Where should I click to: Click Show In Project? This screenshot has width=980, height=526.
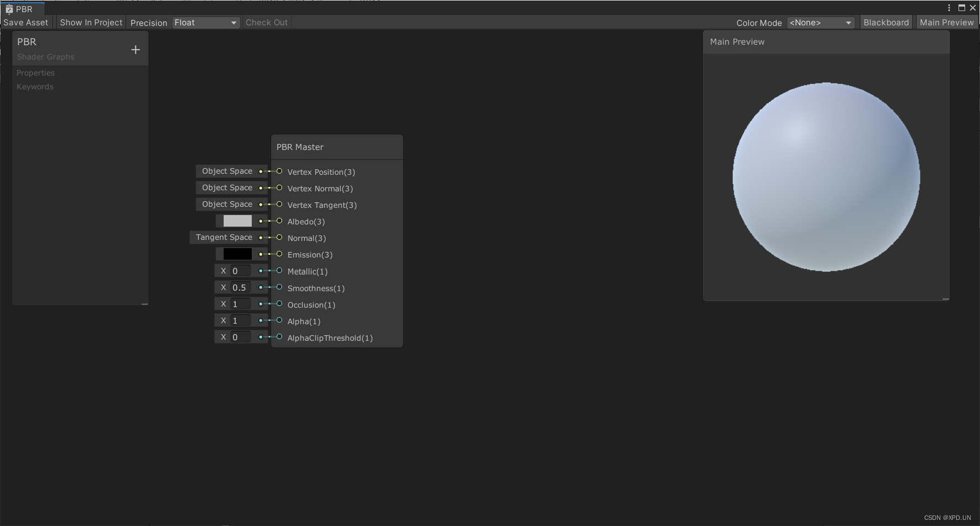pyautogui.click(x=90, y=22)
